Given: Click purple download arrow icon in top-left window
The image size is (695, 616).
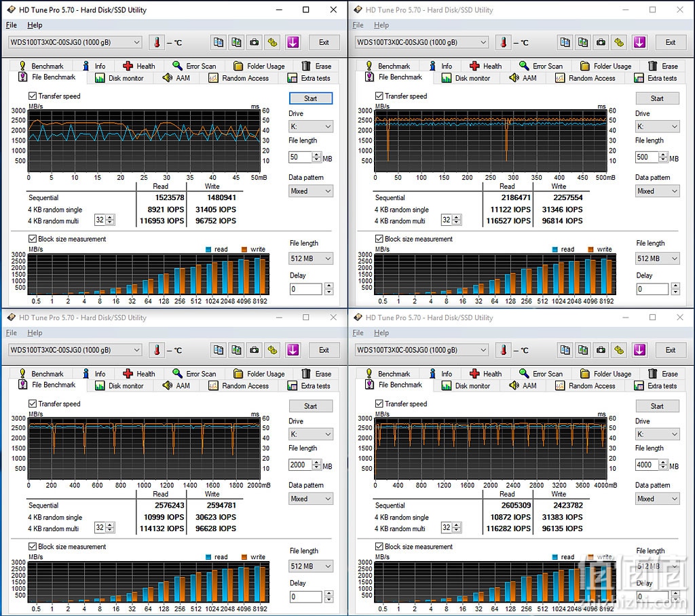Looking at the screenshot, I should click(293, 42).
